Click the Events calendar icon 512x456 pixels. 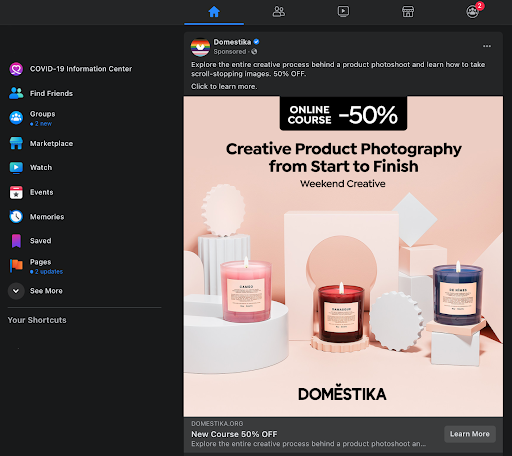[x=16, y=192]
